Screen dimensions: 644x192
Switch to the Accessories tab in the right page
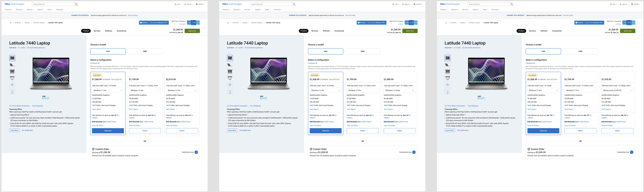pos(557,31)
